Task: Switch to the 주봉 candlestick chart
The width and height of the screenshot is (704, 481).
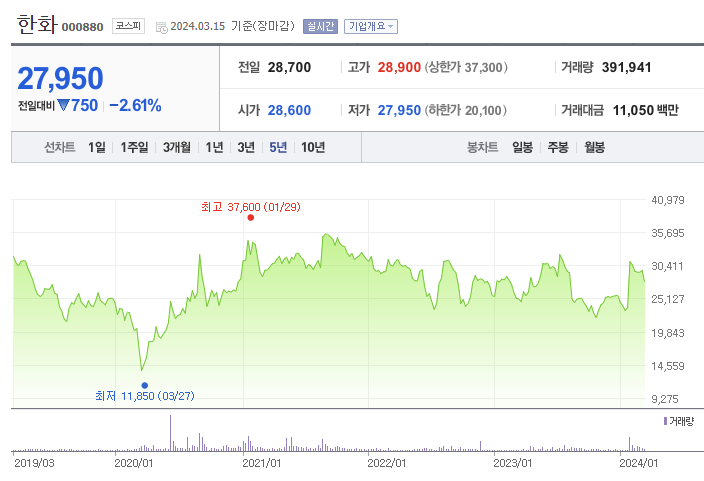Action: 558,147
